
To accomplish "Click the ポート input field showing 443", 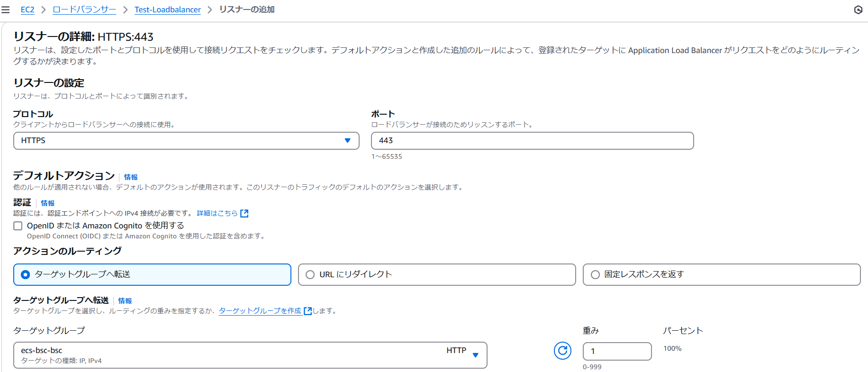I will pyautogui.click(x=533, y=141).
